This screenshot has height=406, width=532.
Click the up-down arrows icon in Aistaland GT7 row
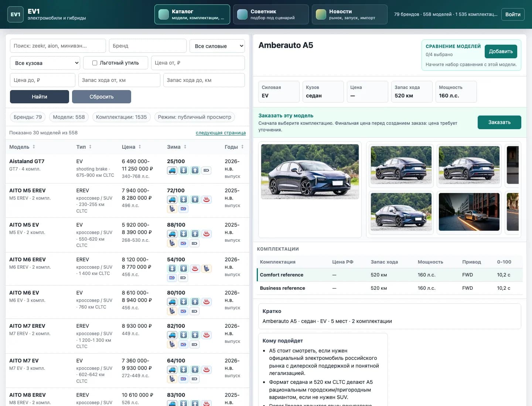pyautogui.click(x=183, y=170)
